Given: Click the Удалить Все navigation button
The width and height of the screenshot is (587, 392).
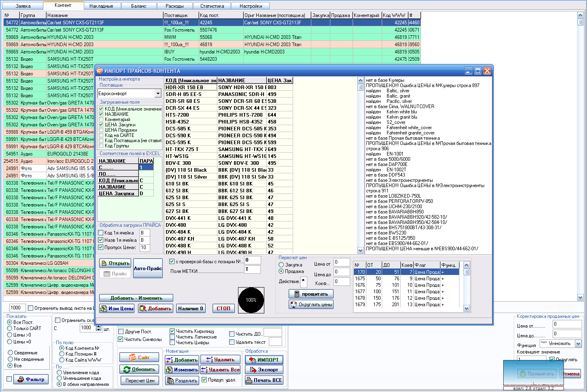Looking at the screenshot, I should point(221,370).
